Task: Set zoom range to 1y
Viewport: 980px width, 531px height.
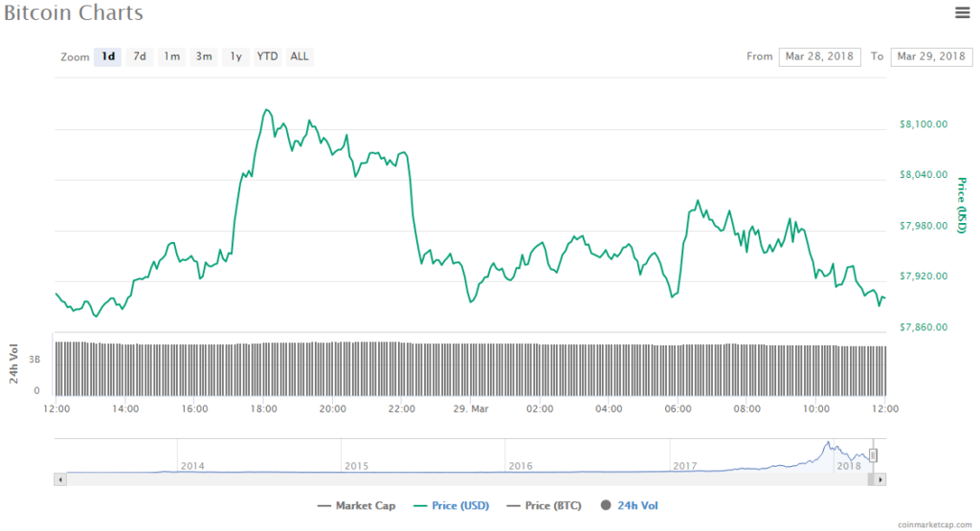Action: tap(235, 56)
